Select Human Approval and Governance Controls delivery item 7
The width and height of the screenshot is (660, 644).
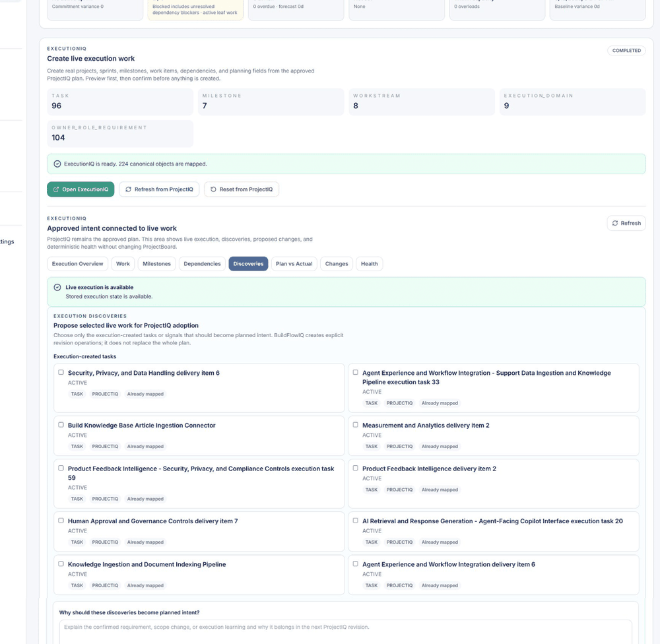point(61,520)
